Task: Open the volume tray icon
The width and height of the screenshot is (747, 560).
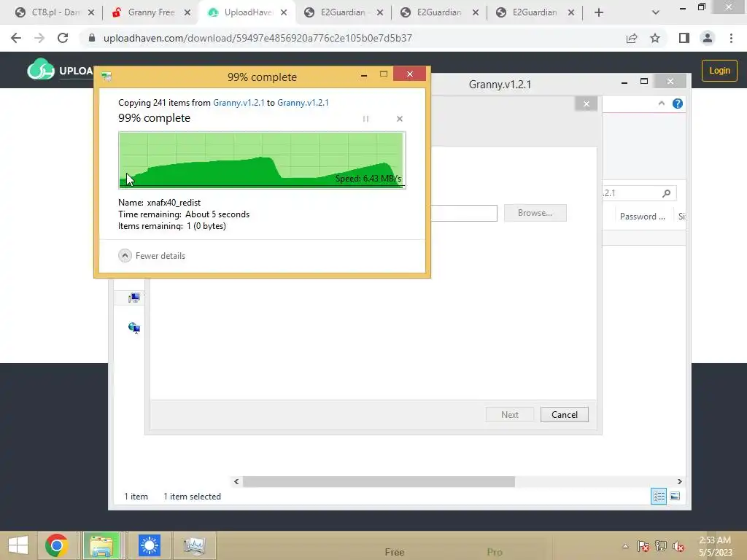Action: [x=678, y=546]
